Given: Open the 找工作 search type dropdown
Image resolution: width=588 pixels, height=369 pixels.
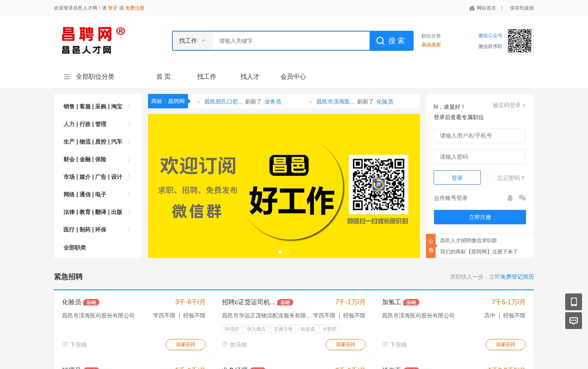Looking at the screenshot, I should coord(192,41).
